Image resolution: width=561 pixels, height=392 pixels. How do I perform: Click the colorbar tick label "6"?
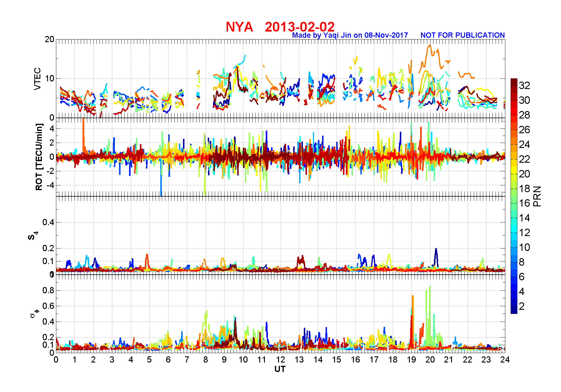click(x=522, y=277)
